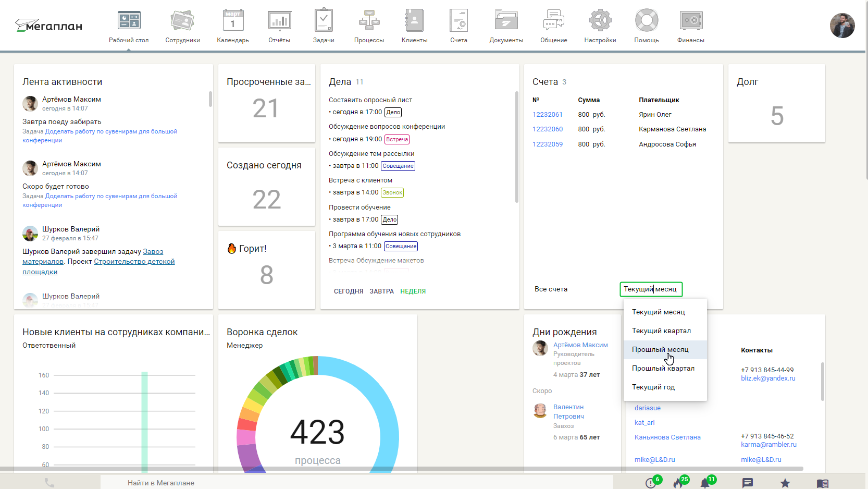
Task: Open the Сотрудники section
Action: tap(182, 21)
